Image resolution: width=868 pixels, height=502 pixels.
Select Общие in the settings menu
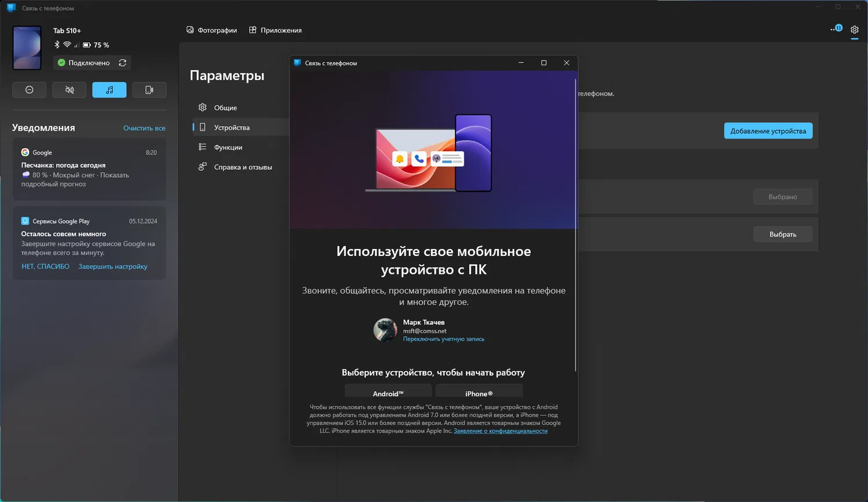pos(241,108)
